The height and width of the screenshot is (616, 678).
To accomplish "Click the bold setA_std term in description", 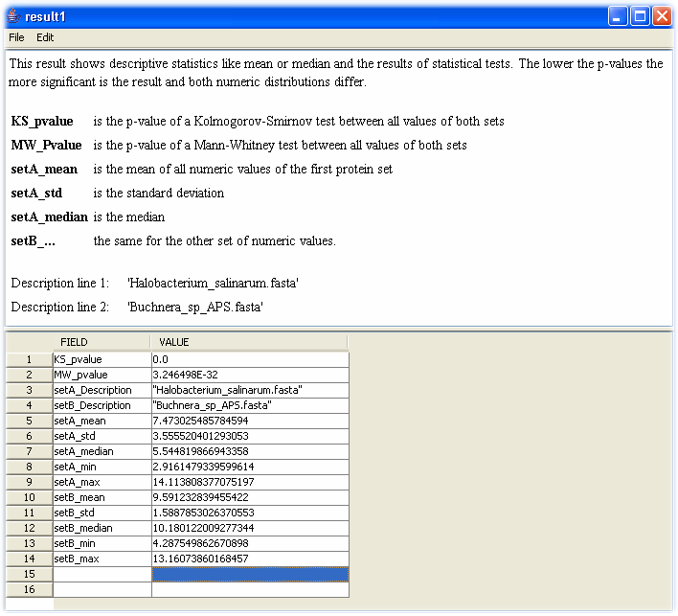I will (x=36, y=193).
